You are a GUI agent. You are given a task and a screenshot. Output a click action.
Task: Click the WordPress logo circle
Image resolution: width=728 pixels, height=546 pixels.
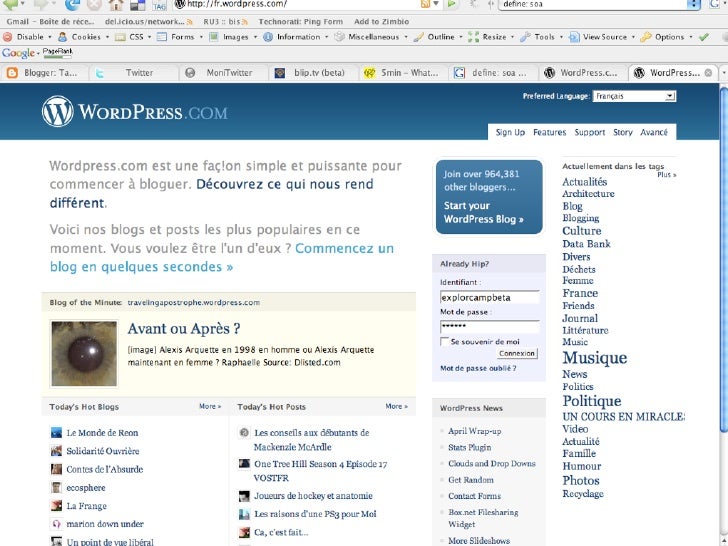(x=58, y=111)
